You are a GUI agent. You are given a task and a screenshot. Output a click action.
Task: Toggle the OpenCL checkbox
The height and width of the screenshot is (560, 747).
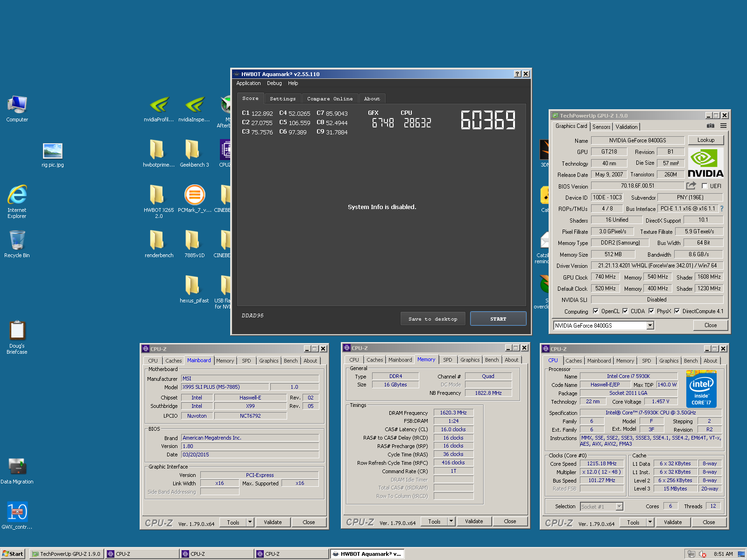596,311
